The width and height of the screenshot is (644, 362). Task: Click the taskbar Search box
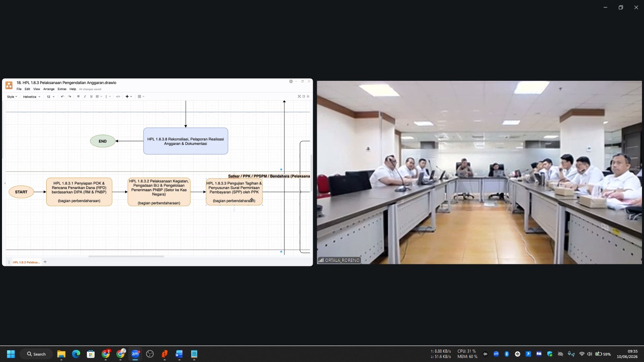pos(36,354)
